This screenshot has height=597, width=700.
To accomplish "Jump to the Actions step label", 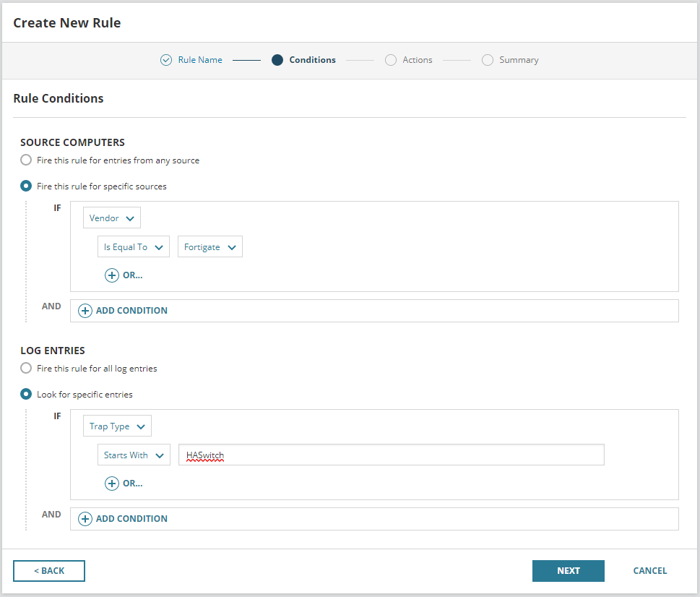I will pos(418,60).
